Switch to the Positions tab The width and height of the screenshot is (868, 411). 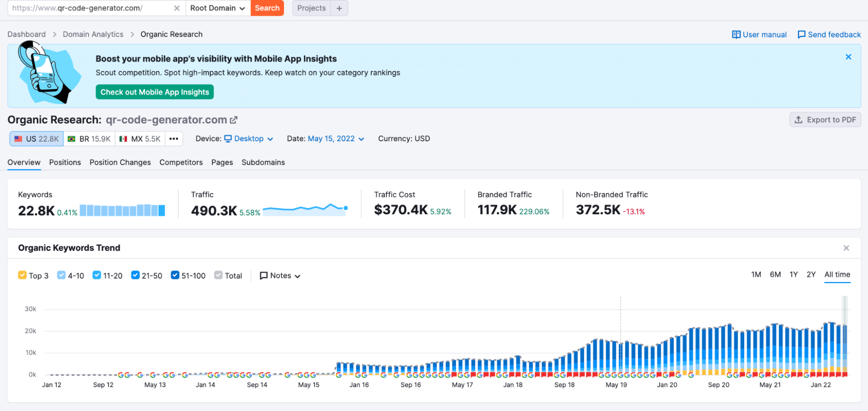coord(65,162)
